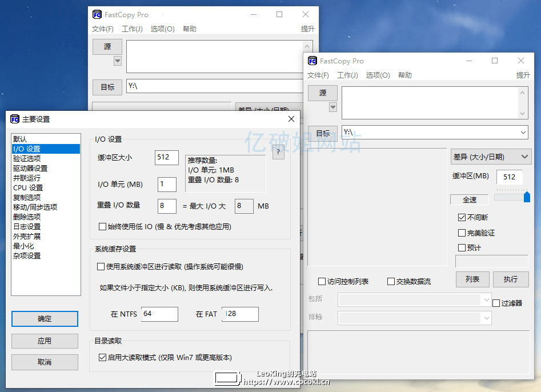Click the 源 button in front window

323,93
